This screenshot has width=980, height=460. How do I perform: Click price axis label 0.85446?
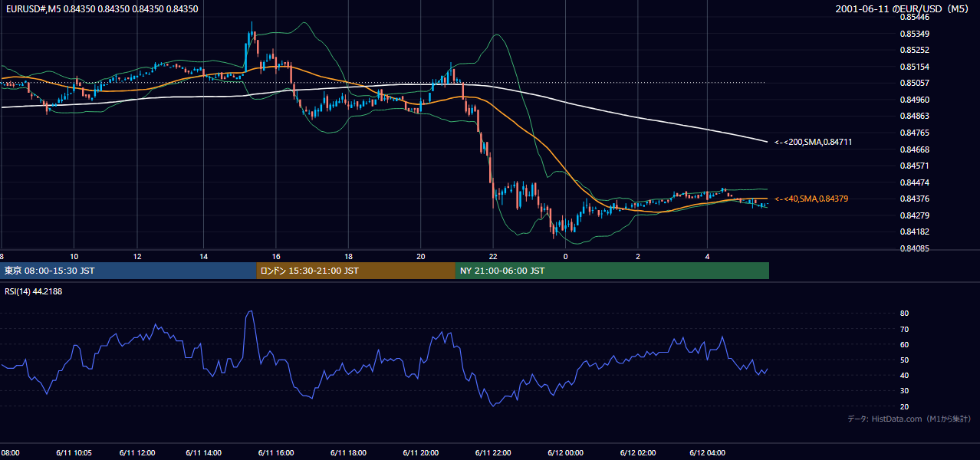915,17
